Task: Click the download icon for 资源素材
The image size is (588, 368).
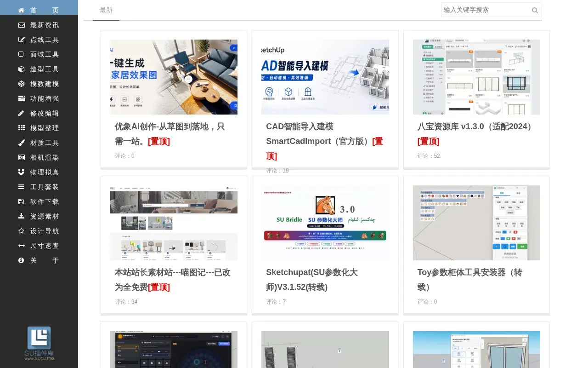Action: 21,216
